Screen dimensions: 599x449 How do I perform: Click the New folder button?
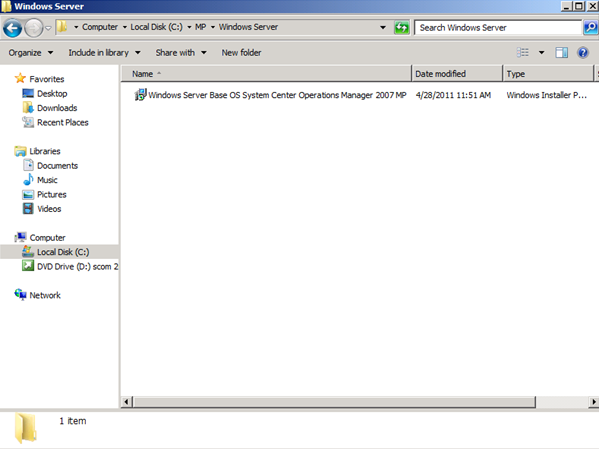coord(241,53)
